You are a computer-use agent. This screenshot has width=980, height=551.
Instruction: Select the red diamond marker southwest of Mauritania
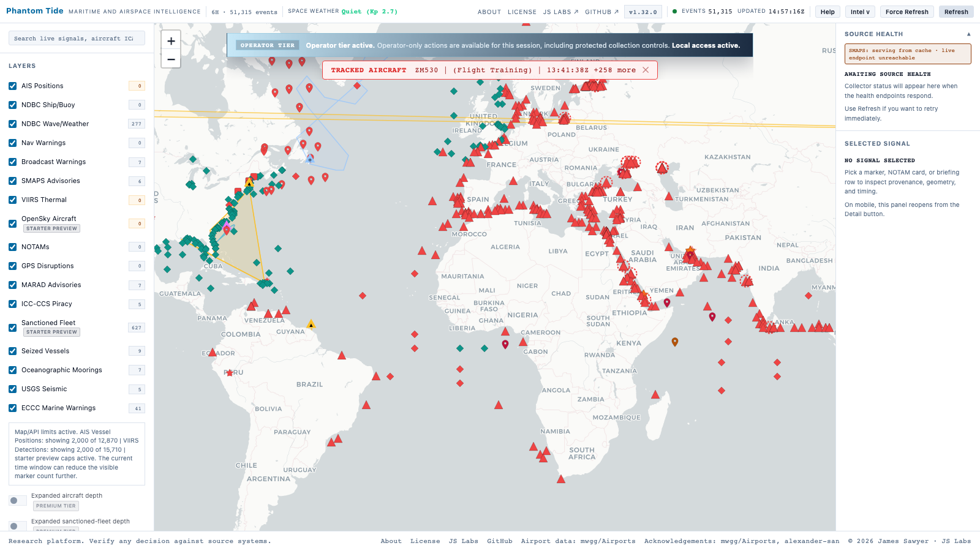pos(415,274)
